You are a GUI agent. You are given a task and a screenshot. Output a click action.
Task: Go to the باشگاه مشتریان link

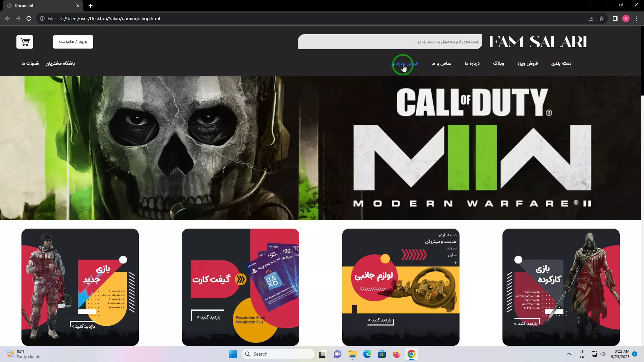pyautogui.click(x=60, y=63)
